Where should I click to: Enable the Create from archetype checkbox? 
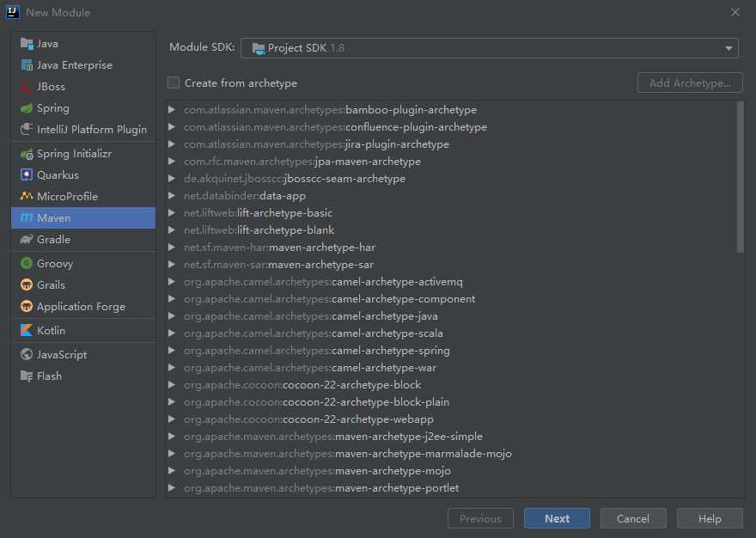pyautogui.click(x=174, y=83)
